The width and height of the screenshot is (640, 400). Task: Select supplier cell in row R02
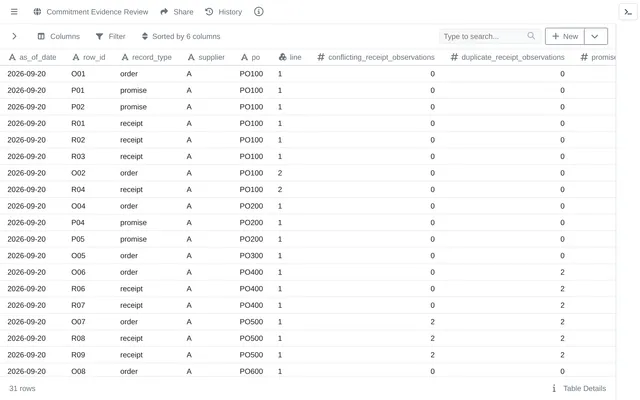(x=189, y=140)
